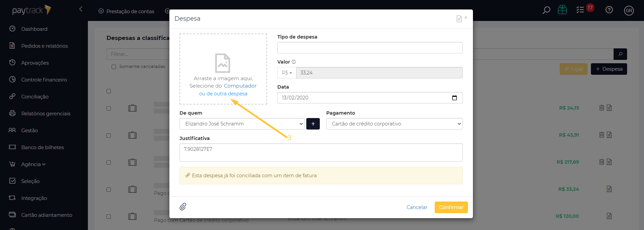Collapse the sidebar with the chevron arrow
The height and width of the screenshot is (230, 644).
click(81, 9)
